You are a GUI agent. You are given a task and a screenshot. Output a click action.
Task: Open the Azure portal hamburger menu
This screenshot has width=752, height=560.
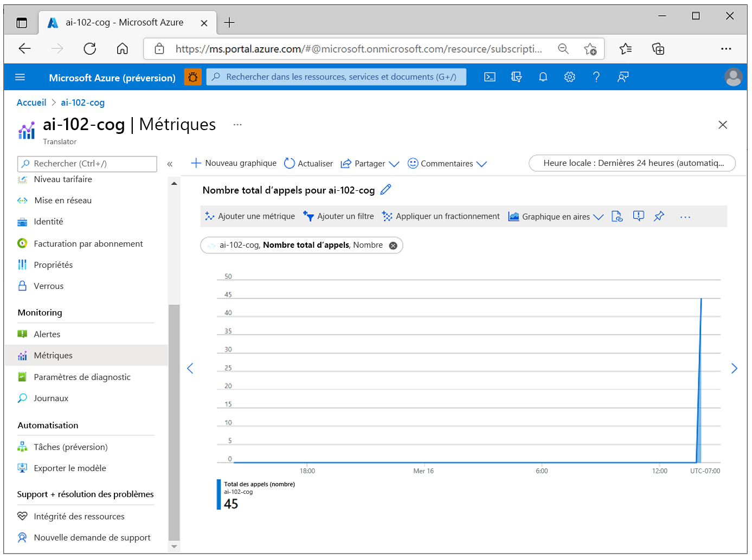20,77
